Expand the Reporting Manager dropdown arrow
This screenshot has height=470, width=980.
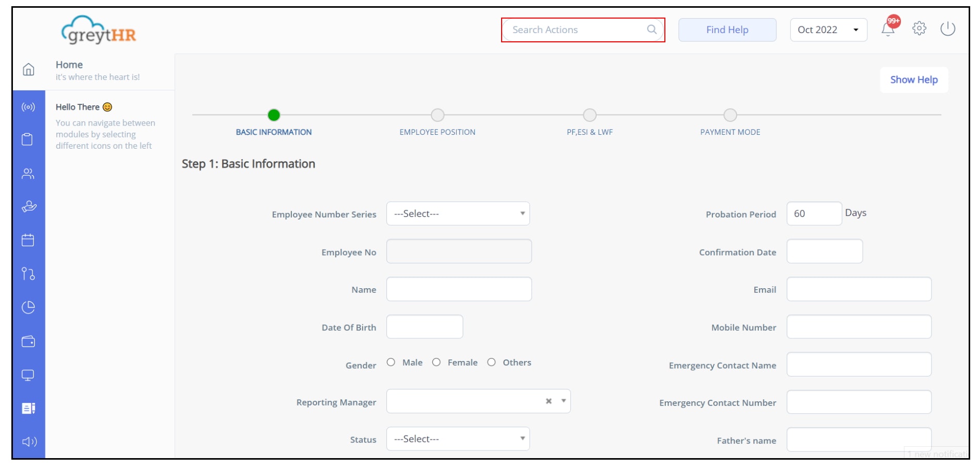[564, 401]
